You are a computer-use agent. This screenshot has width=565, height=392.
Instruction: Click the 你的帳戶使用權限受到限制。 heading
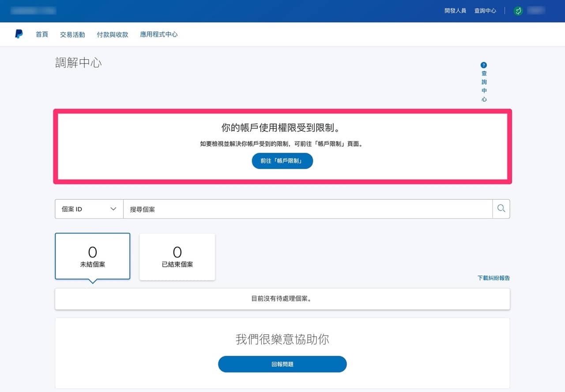click(x=282, y=128)
